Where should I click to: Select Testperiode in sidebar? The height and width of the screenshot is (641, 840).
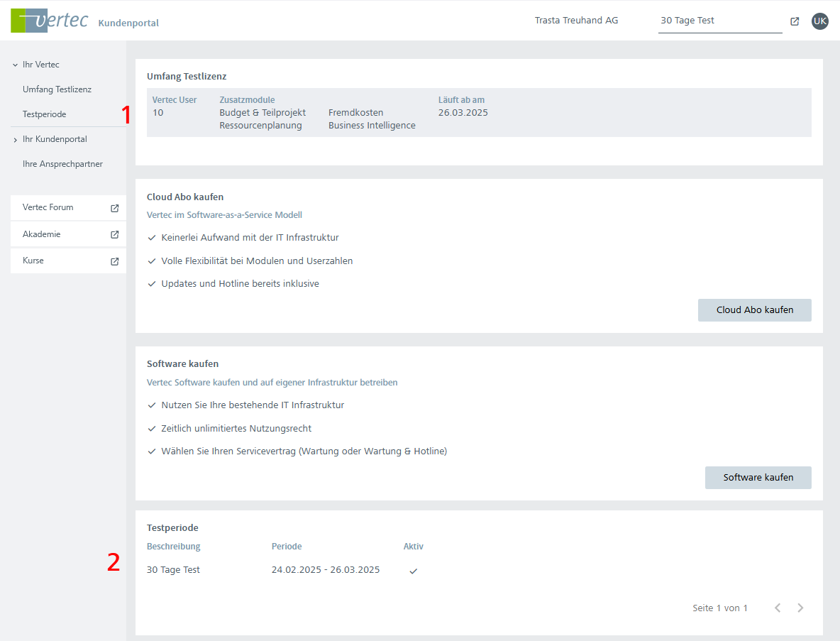click(44, 114)
